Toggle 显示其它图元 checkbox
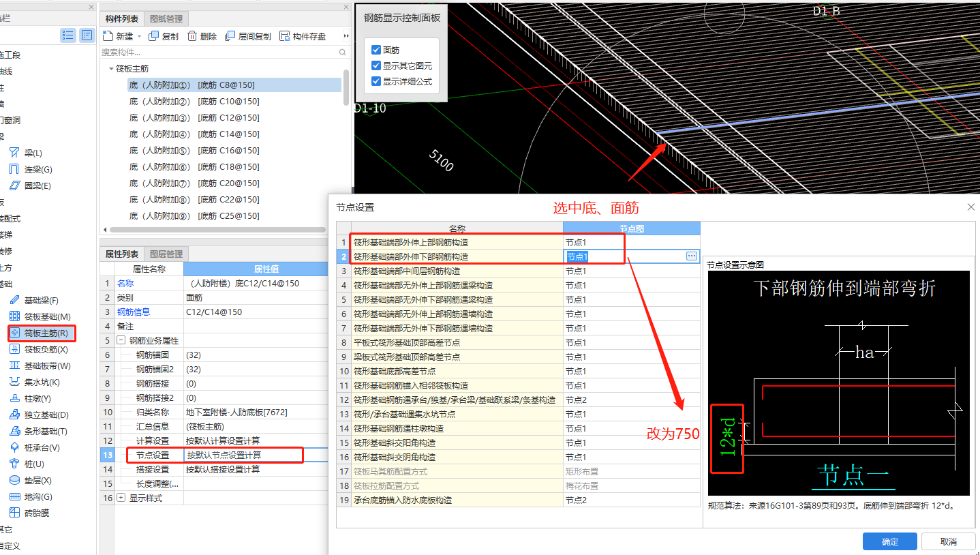Viewport: 980px width, 555px height. pos(376,65)
